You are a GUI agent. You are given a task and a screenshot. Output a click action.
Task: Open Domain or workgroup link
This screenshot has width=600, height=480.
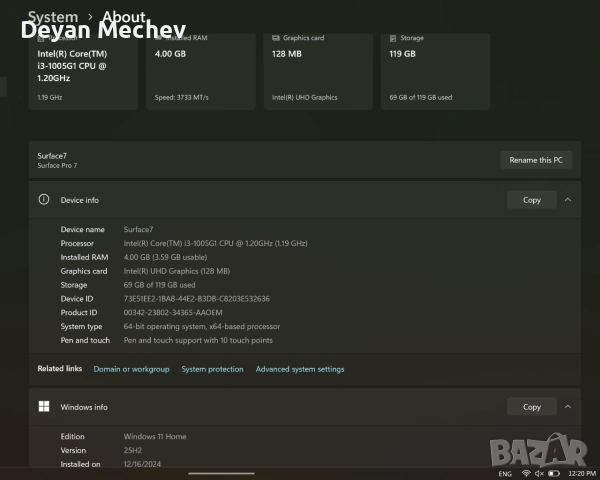[131, 369]
